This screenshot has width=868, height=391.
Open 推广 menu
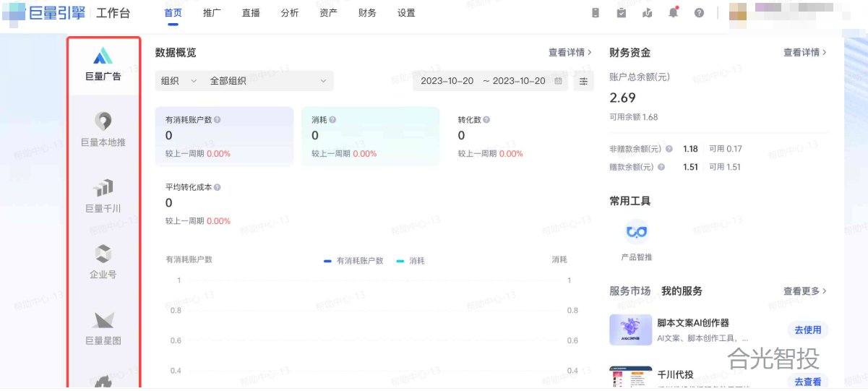tap(212, 13)
